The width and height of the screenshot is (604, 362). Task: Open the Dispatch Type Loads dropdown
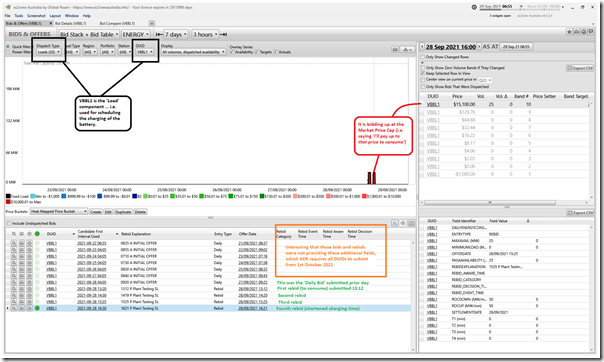click(x=49, y=52)
